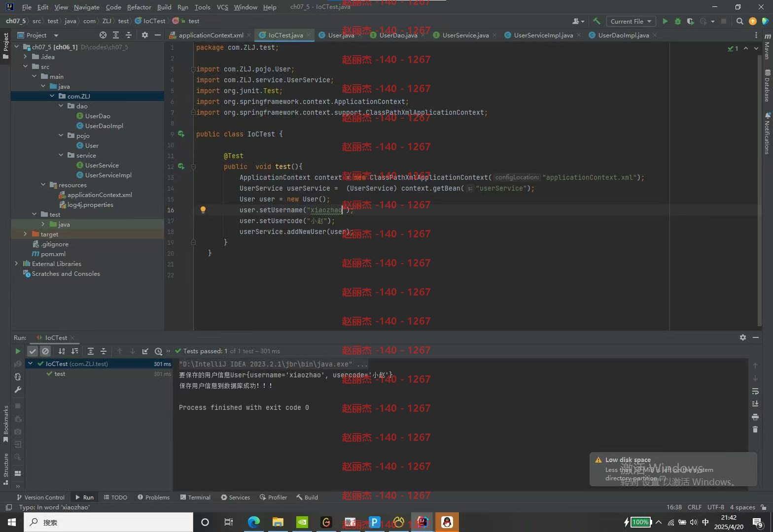Click the Debug bug icon in toolbar
773x532 pixels.
point(678,21)
